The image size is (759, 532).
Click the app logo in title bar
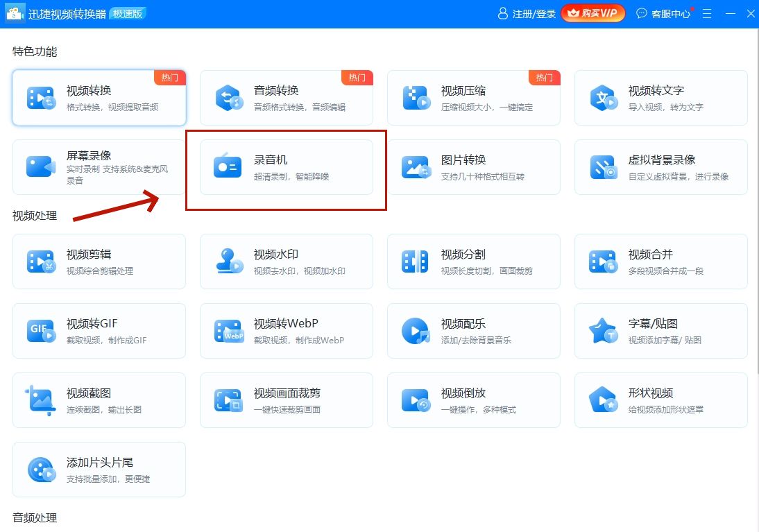pos(15,14)
